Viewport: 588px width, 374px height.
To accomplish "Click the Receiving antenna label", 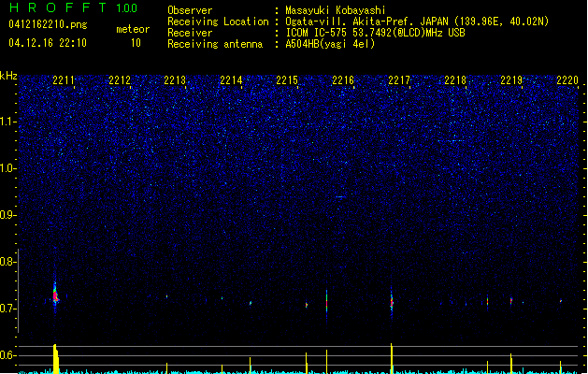I will click(x=215, y=44).
